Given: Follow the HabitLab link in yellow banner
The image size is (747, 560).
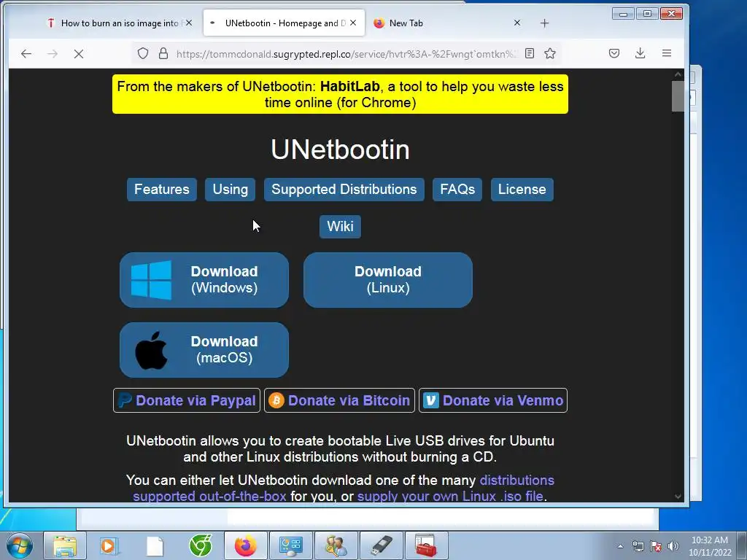Looking at the screenshot, I should [349, 86].
